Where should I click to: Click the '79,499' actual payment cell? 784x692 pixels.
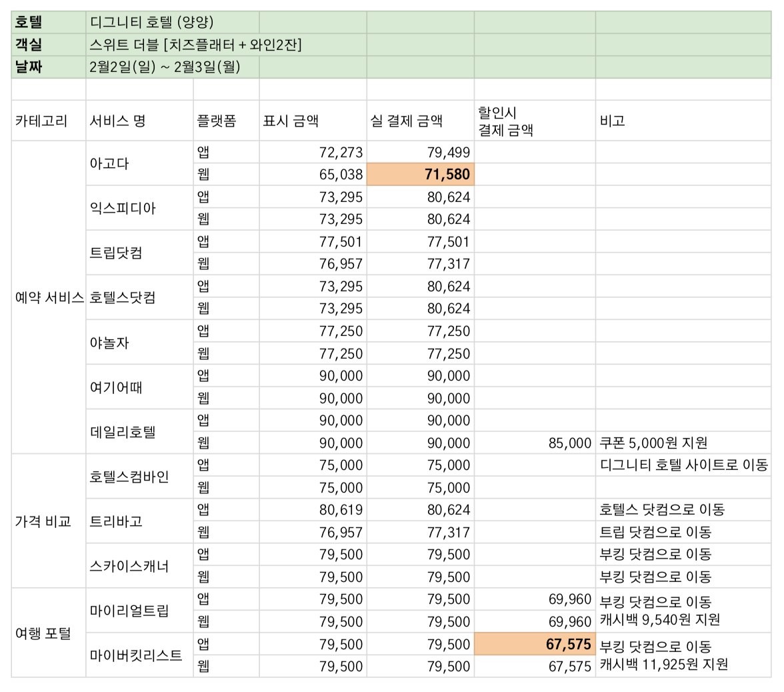pos(421,152)
